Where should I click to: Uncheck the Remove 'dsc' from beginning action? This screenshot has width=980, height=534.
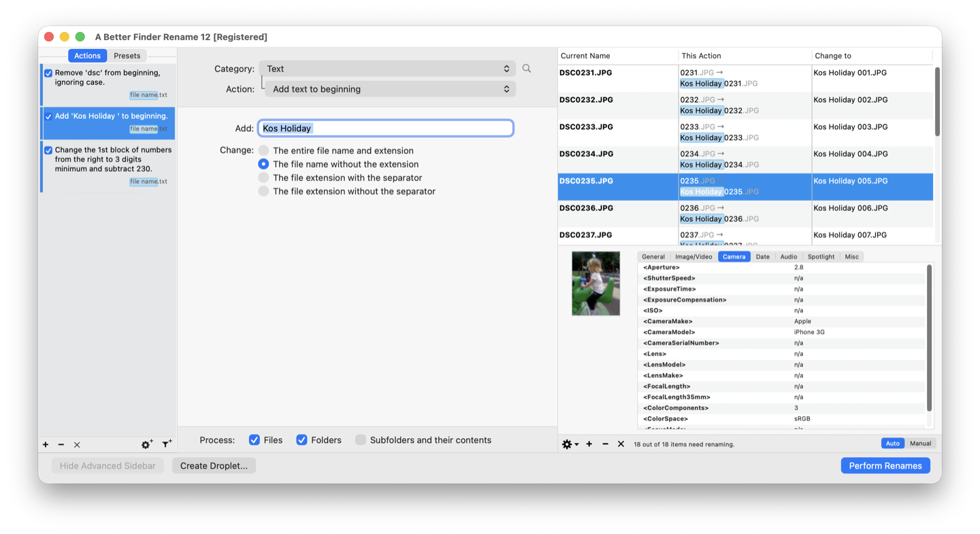[x=48, y=73]
